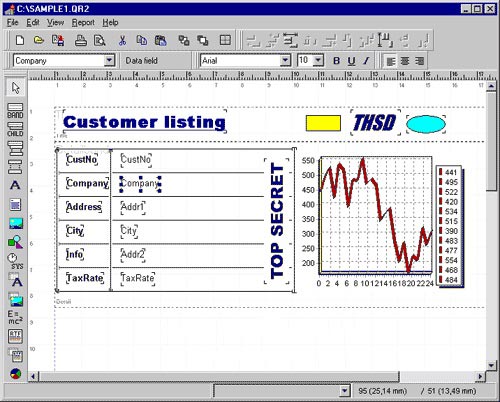
Task: Open the Report menu
Action: pos(83,23)
